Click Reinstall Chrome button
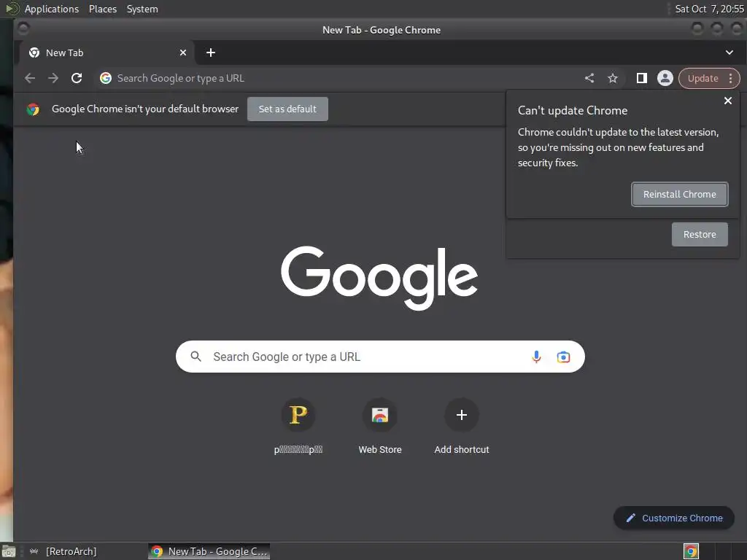 tap(679, 194)
